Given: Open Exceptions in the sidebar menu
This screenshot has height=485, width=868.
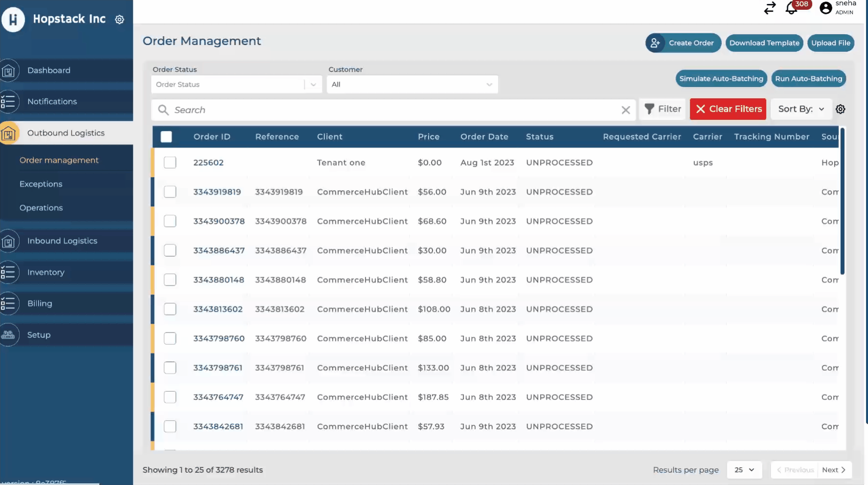Looking at the screenshot, I should pyautogui.click(x=41, y=184).
